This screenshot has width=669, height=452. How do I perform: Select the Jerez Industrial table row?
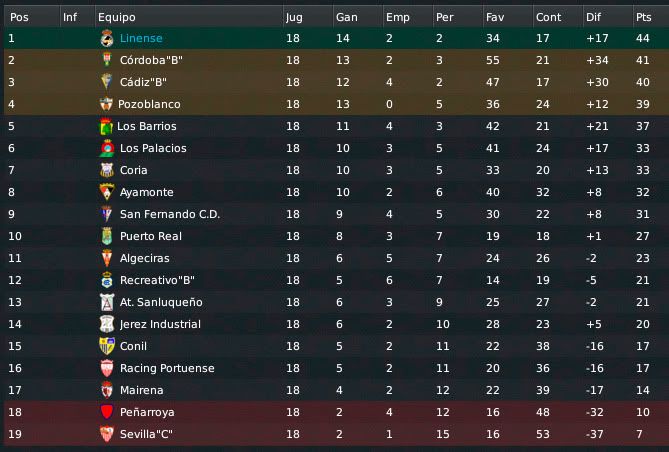coord(336,324)
